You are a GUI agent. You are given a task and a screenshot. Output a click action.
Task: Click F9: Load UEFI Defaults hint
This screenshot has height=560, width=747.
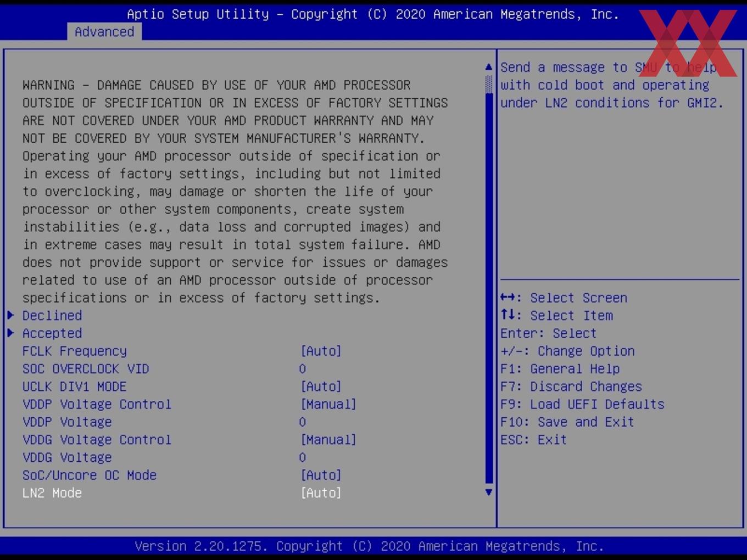coord(583,404)
